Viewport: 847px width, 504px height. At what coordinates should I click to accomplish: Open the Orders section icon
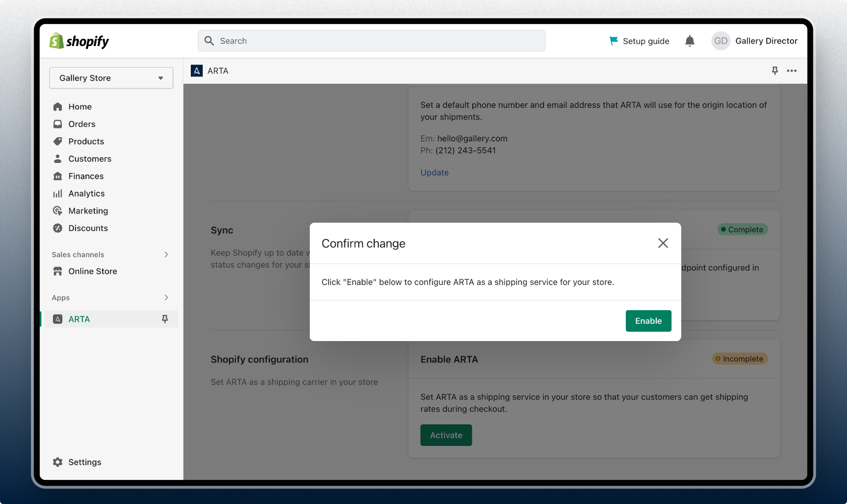58,124
